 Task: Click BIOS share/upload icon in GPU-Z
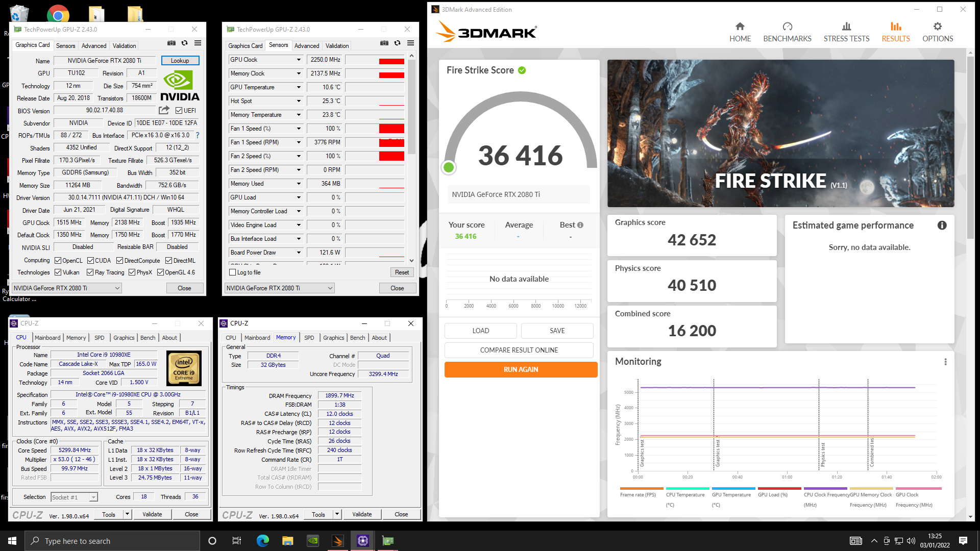164,110
